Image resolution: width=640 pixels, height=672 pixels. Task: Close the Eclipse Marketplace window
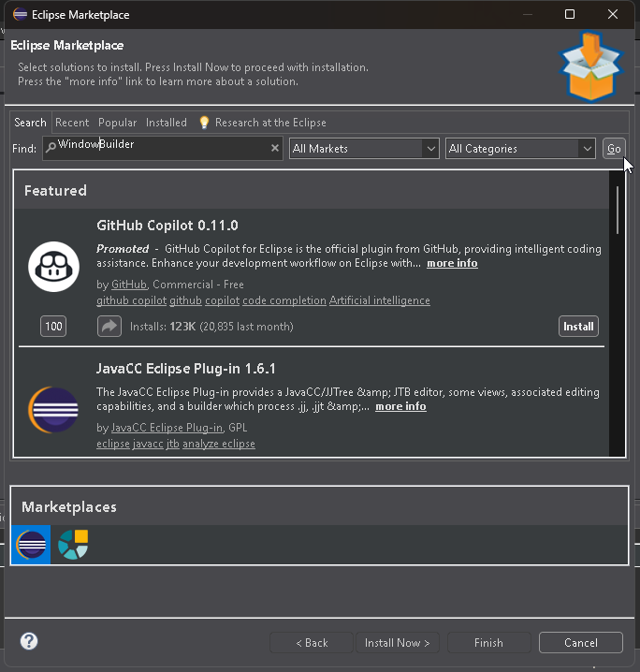click(613, 15)
